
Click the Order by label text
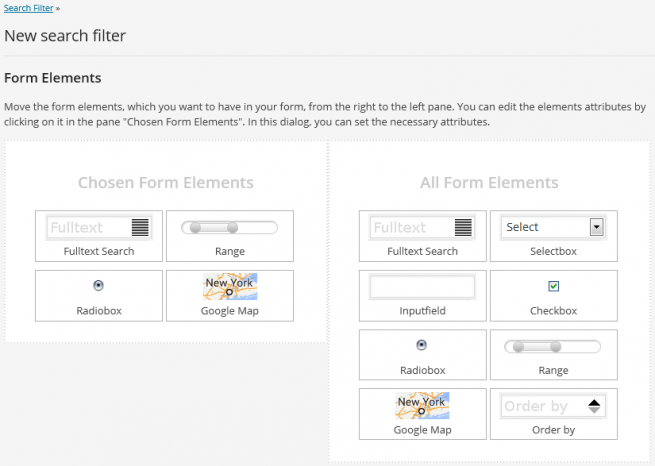click(553, 430)
